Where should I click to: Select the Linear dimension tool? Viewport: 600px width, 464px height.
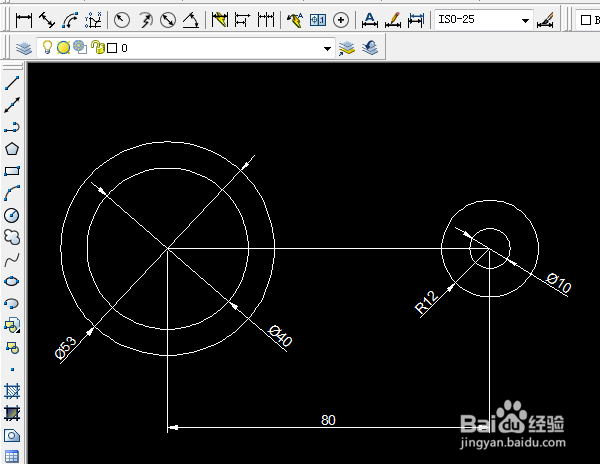pos(24,20)
